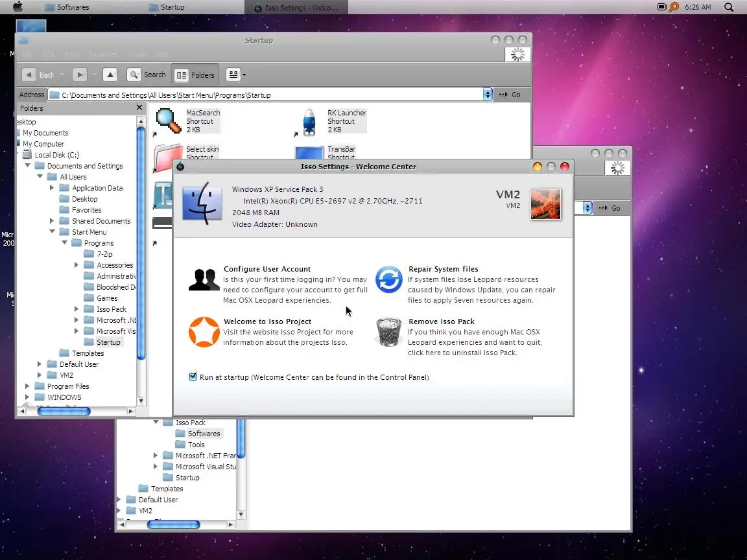
Task: Collapse the All Users tree node
Action: coord(40,177)
